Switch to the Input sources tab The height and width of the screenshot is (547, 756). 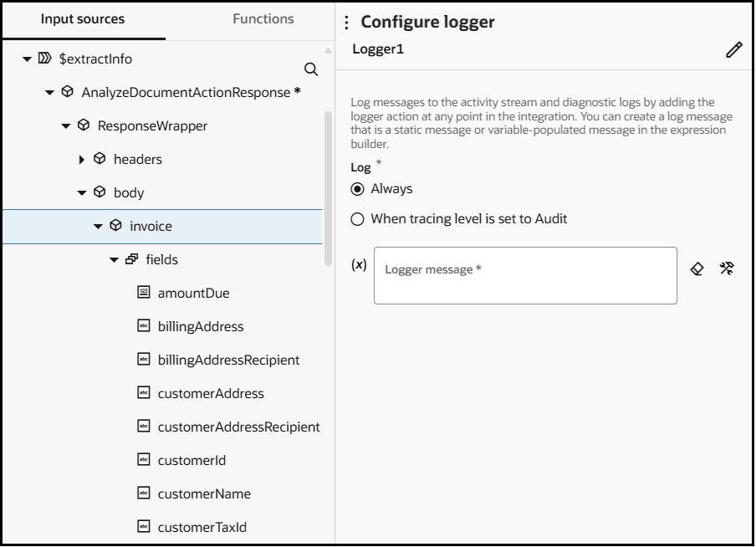(83, 18)
